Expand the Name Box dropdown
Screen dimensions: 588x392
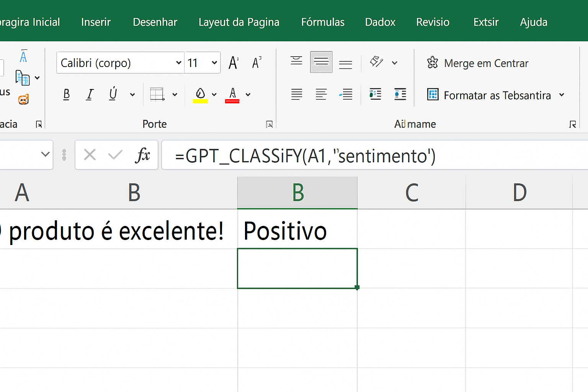[x=45, y=154]
